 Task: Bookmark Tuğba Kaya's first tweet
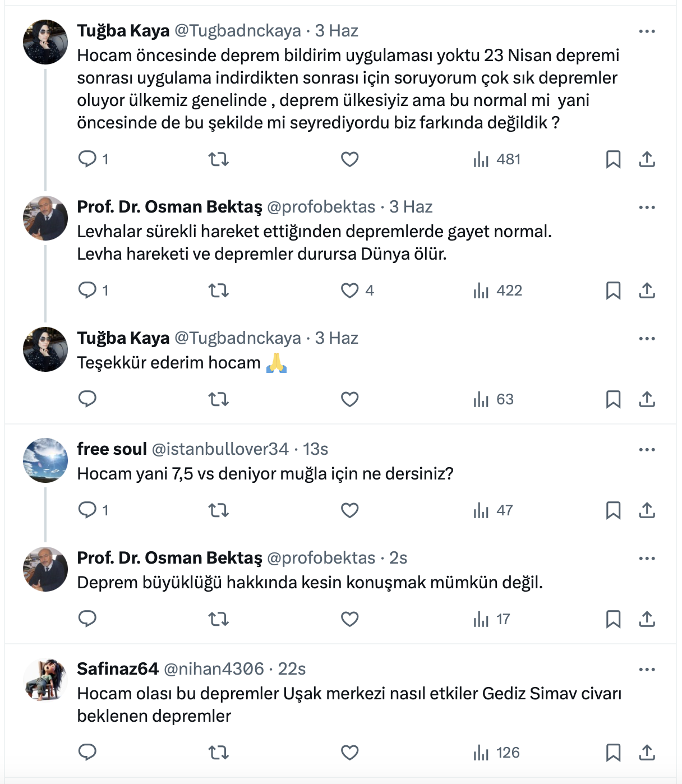pos(613,159)
